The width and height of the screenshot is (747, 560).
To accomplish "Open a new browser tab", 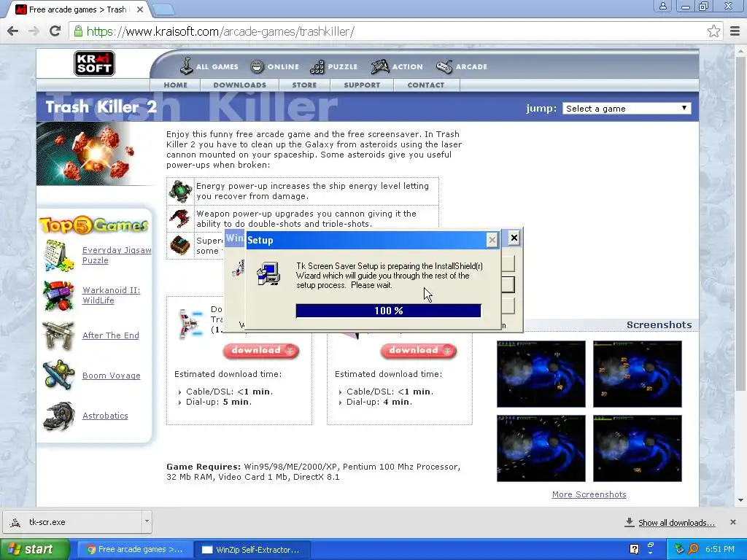I will pyautogui.click(x=164, y=9).
